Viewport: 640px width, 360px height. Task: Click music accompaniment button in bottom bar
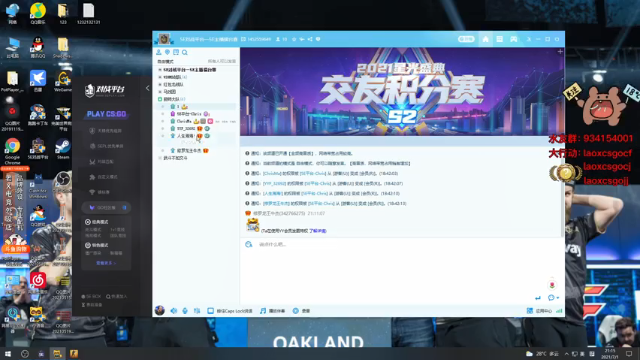coord(273,311)
